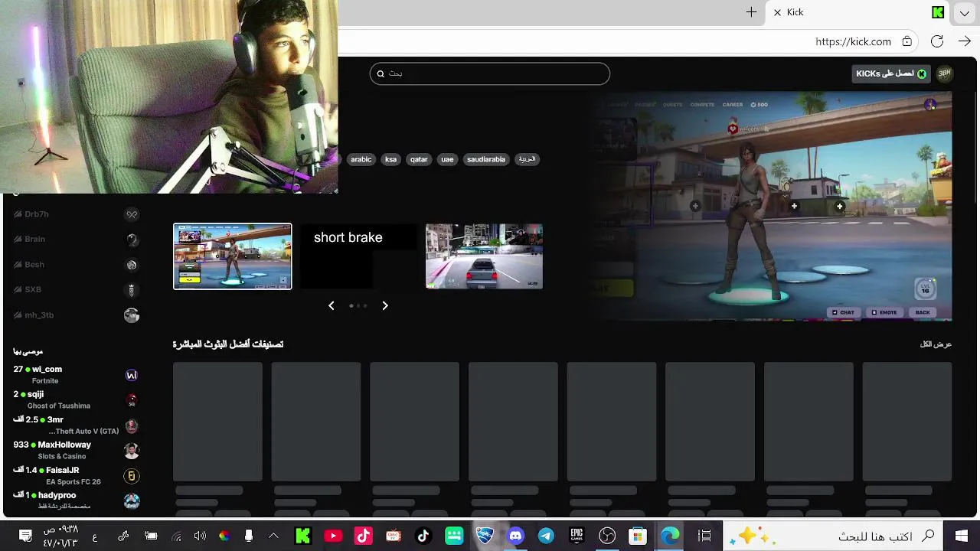
Task: Click FaisalJR's yellow avatar icon
Action: [x=132, y=477]
